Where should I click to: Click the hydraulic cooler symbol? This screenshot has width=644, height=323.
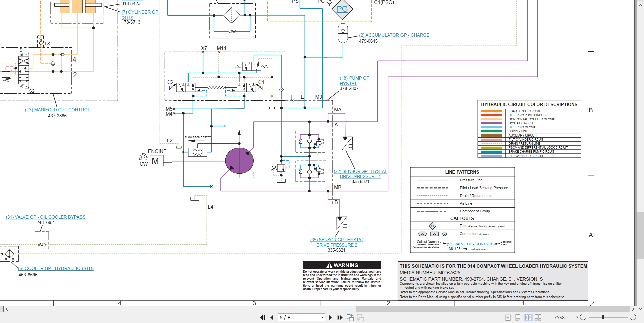pyautogui.click(x=9, y=254)
